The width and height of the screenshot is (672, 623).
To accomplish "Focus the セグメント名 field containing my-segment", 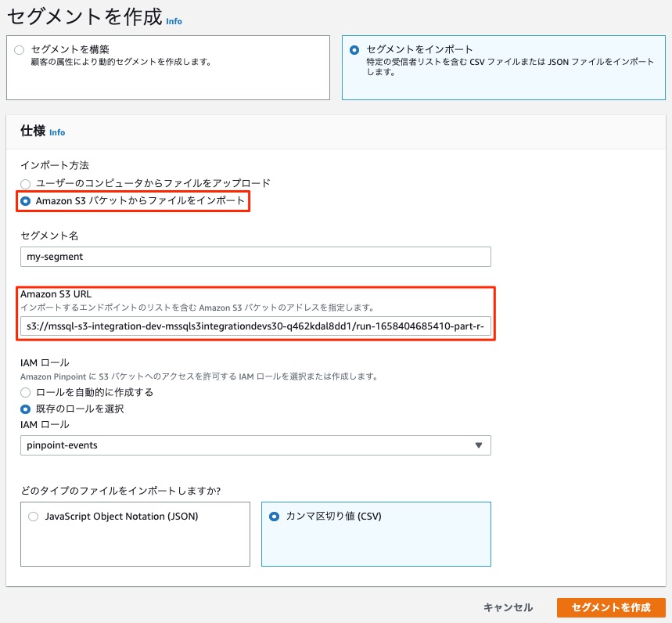I will point(256,257).
